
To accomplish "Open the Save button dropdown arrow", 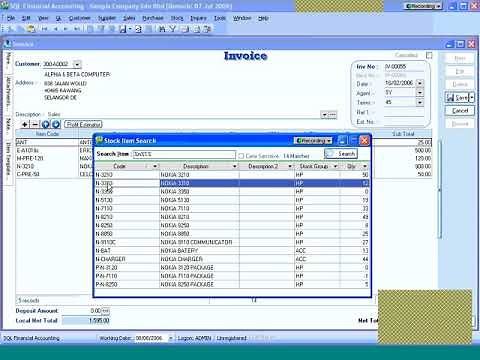I will click(472, 97).
